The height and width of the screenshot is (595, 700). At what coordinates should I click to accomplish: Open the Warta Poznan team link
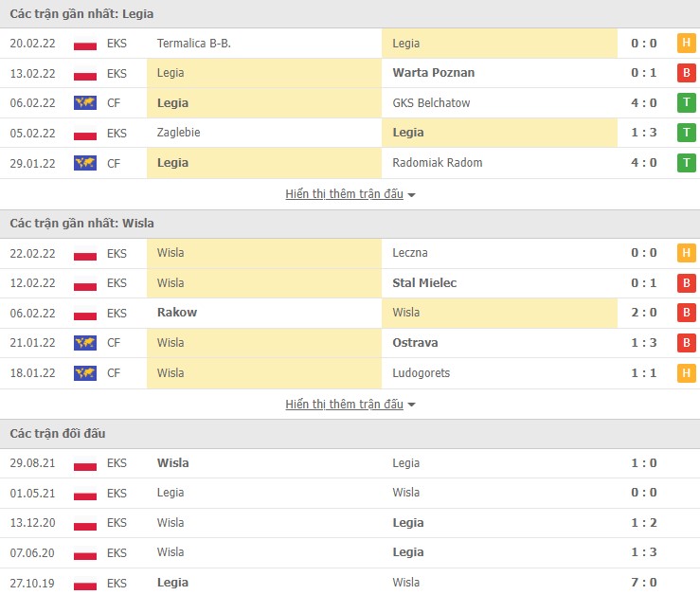click(x=434, y=73)
